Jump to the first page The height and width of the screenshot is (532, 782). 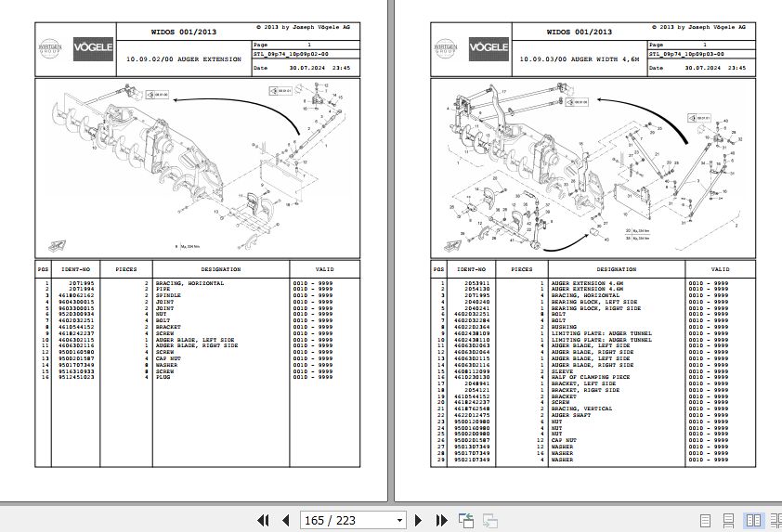click(x=263, y=521)
